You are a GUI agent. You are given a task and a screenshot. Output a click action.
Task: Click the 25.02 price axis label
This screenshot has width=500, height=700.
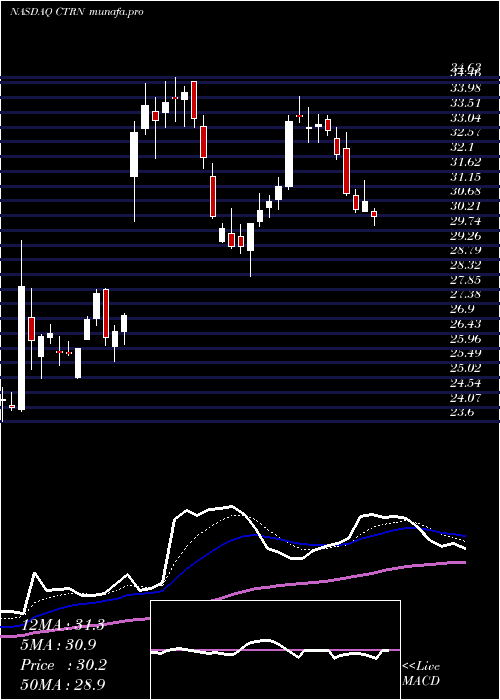point(466,368)
